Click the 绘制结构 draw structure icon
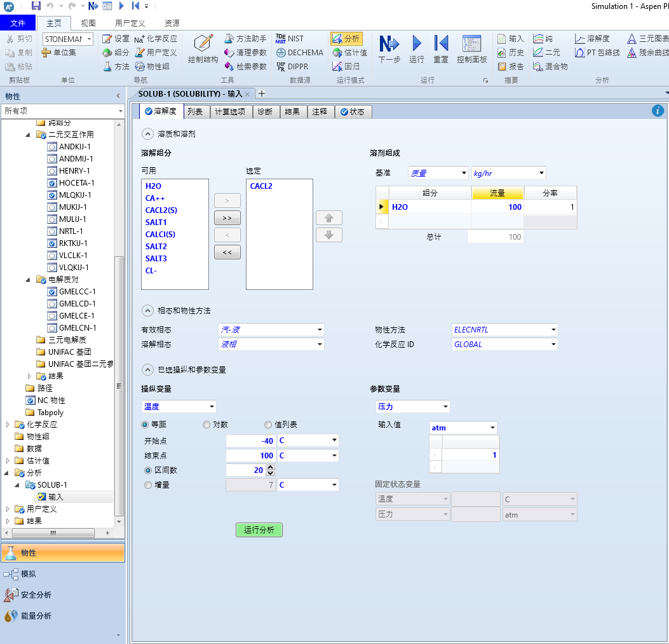This screenshot has width=669, height=644. (203, 49)
